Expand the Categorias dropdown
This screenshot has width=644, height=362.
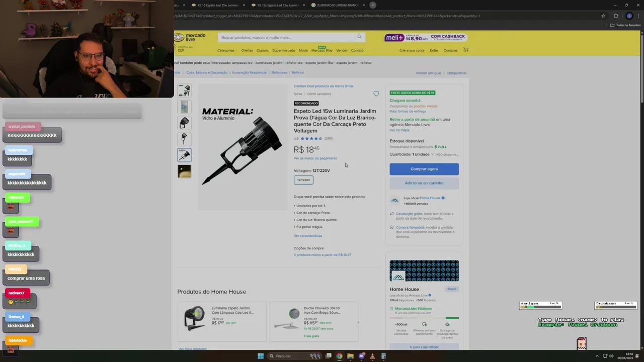[x=227, y=50]
